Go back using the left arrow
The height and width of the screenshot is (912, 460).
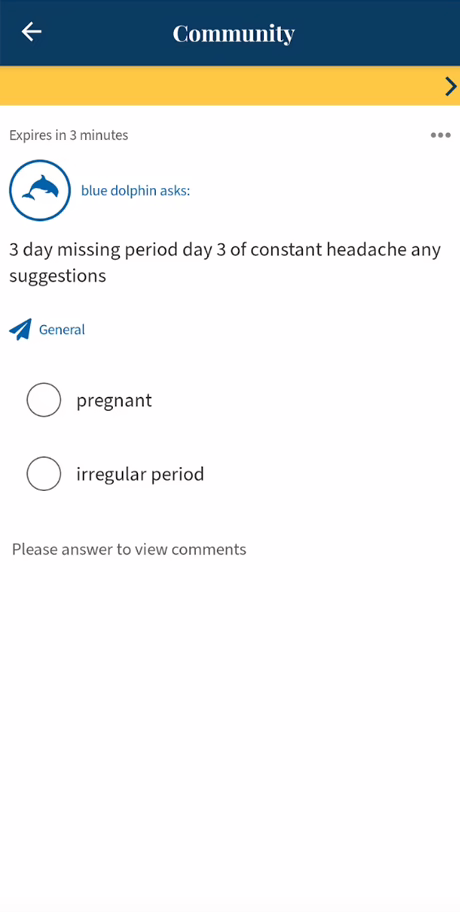(31, 31)
